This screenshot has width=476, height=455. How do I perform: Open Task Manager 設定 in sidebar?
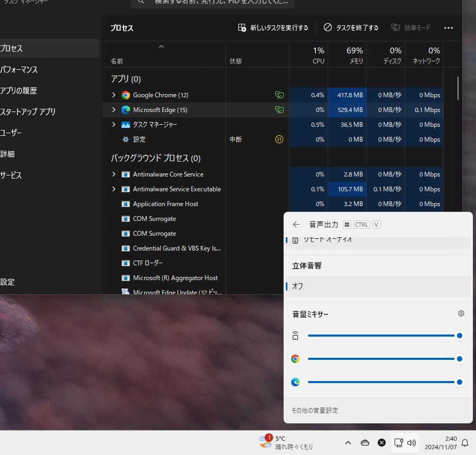50,282
